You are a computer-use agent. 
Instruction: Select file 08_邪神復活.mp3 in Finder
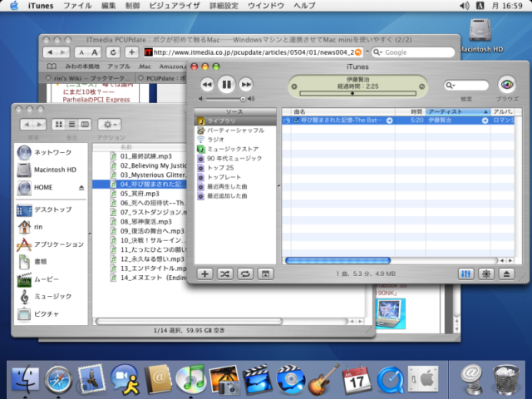point(146,222)
